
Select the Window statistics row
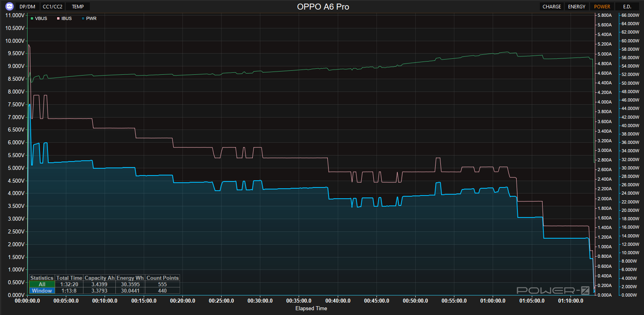42,291
